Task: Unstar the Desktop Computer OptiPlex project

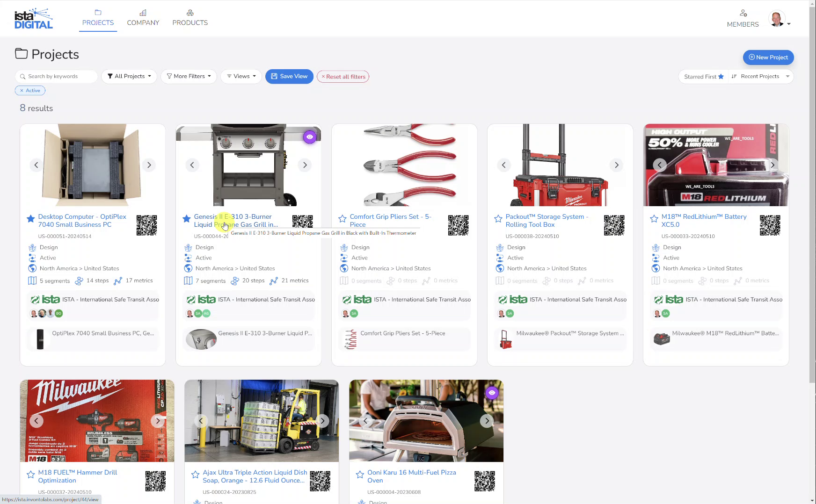Action: click(x=31, y=218)
